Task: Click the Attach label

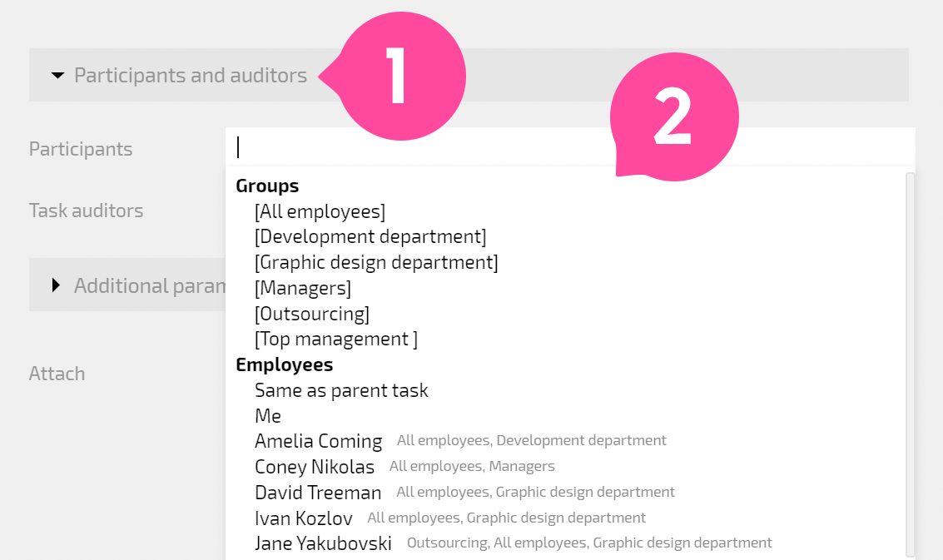Action: (57, 374)
